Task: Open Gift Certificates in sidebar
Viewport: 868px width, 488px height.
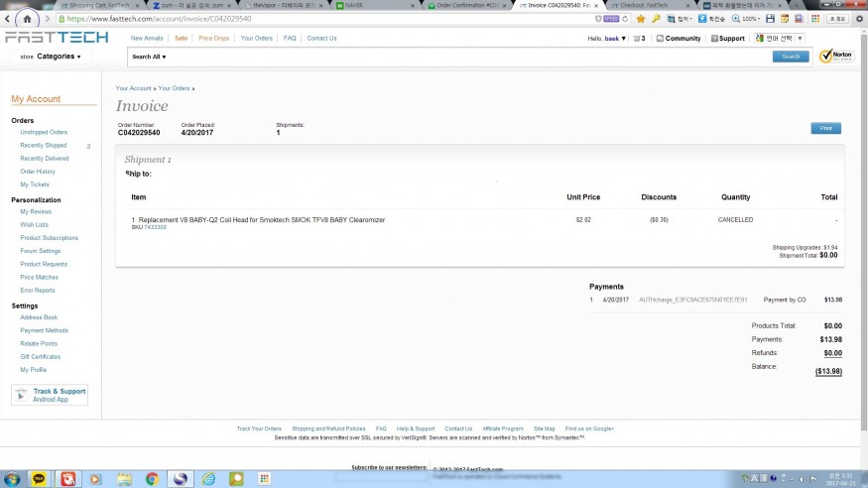Action: [41, 357]
